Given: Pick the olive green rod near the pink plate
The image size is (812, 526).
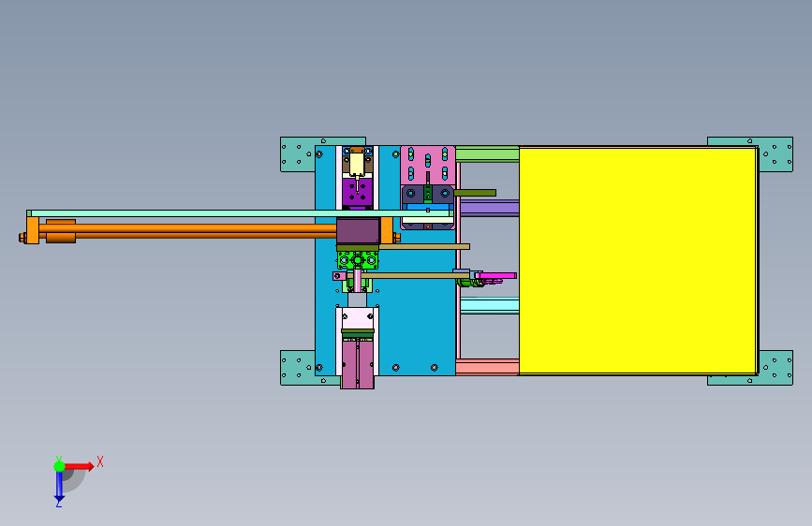Looking at the screenshot, I should point(475,193).
